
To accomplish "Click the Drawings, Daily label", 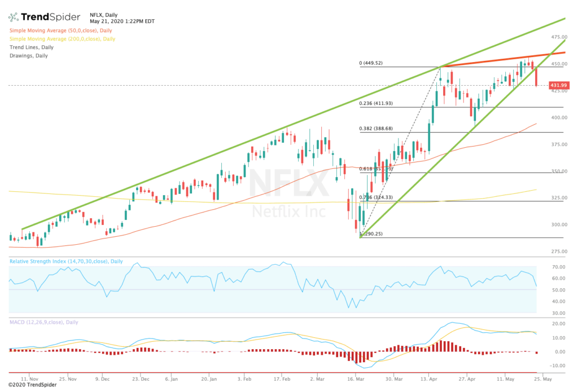I will 28,56.
